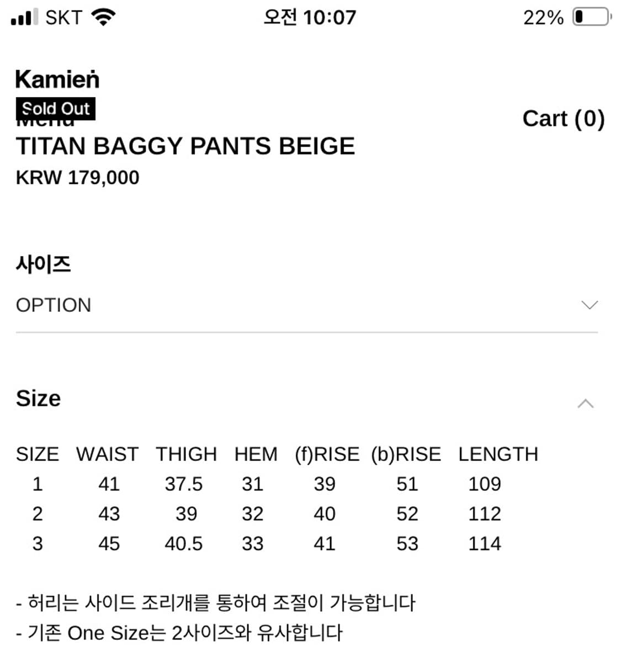Tap the cellular signal bars icon
The height and width of the screenshot is (672, 621).
click(x=24, y=17)
